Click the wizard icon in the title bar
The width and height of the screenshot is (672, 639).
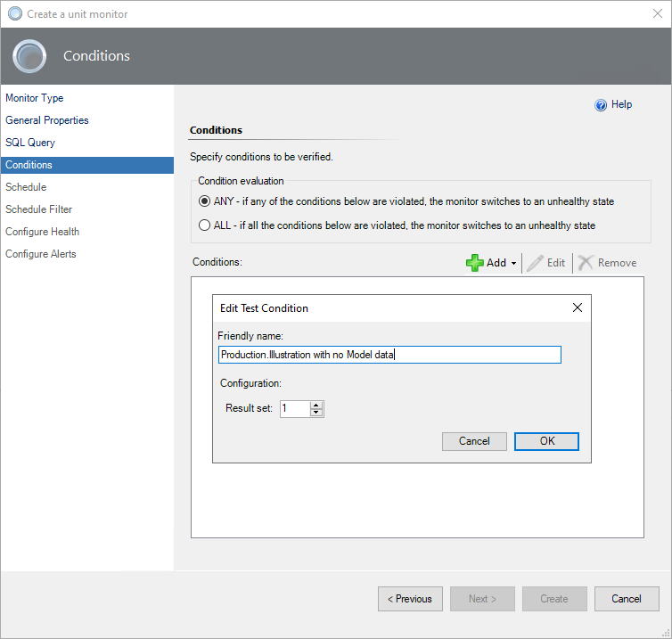15,13
